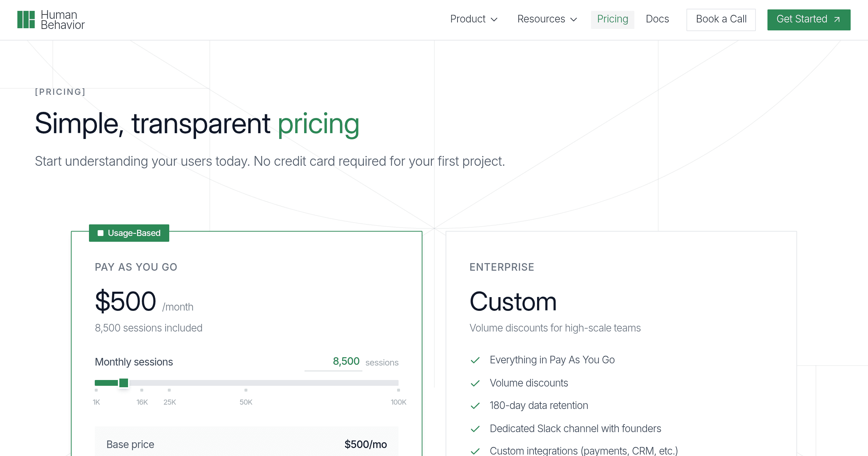Viewport: 868px width, 456px height.
Task: Click checkmark beside Everything in Pay As You Go
Action: (x=475, y=360)
